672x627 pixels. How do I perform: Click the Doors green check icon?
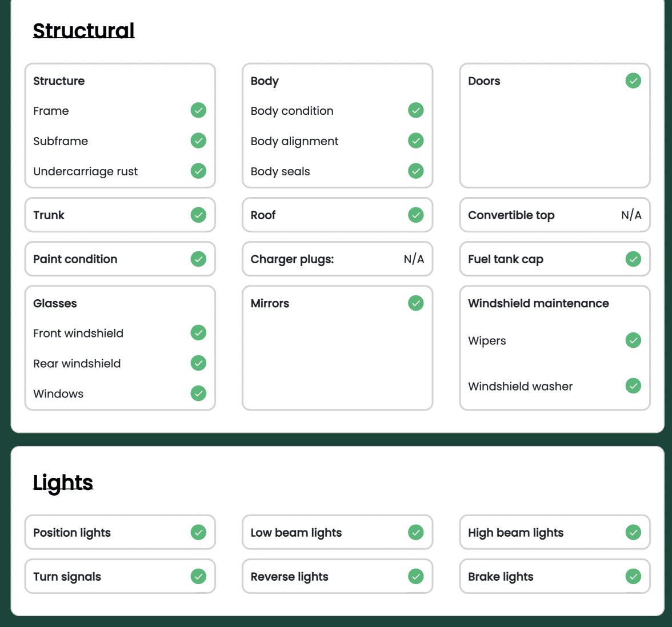633,81
